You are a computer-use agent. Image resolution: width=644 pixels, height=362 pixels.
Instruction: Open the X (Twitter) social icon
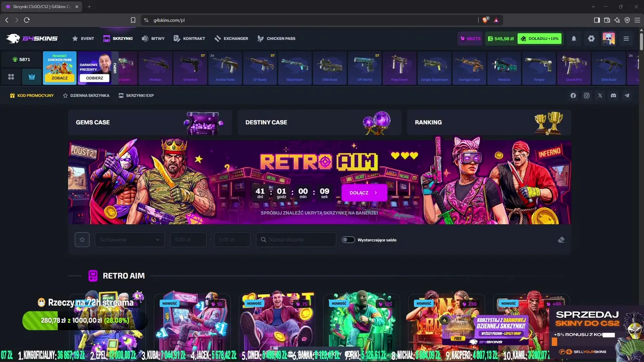(600, 96)
